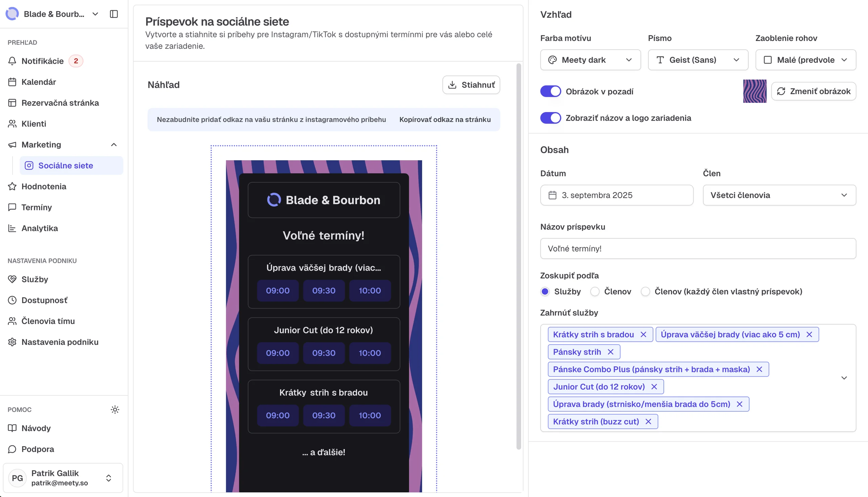Click the purple wavy background thumbnail
Screen dimensions: 868x497
(755, 91)
